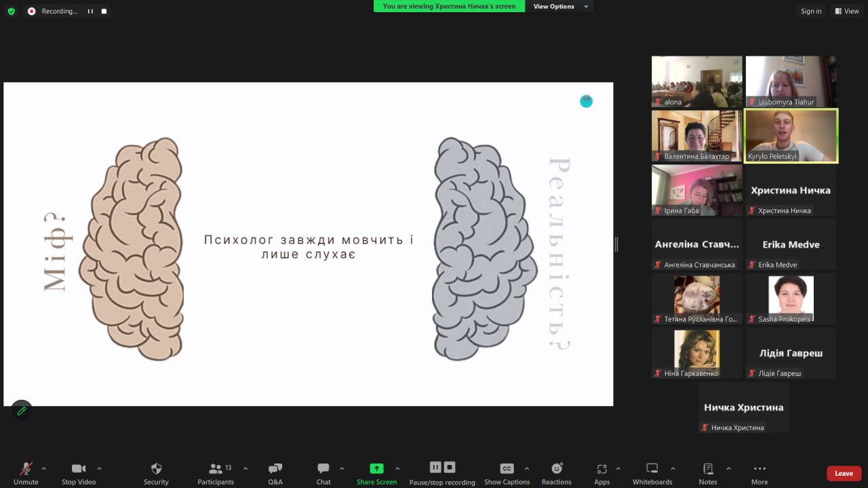
Task: Click the muted mic icon on Лідія Гавреш tile
Action: click(752, 373)
